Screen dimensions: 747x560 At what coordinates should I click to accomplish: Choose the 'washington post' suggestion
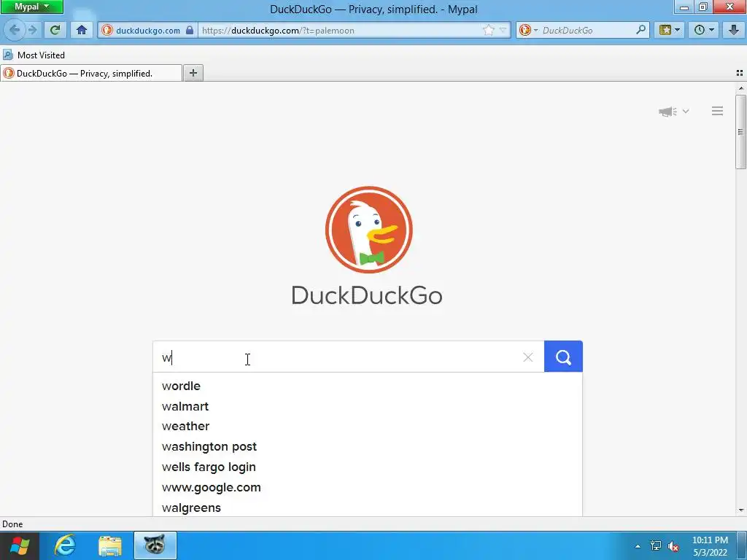coord(368,447)
